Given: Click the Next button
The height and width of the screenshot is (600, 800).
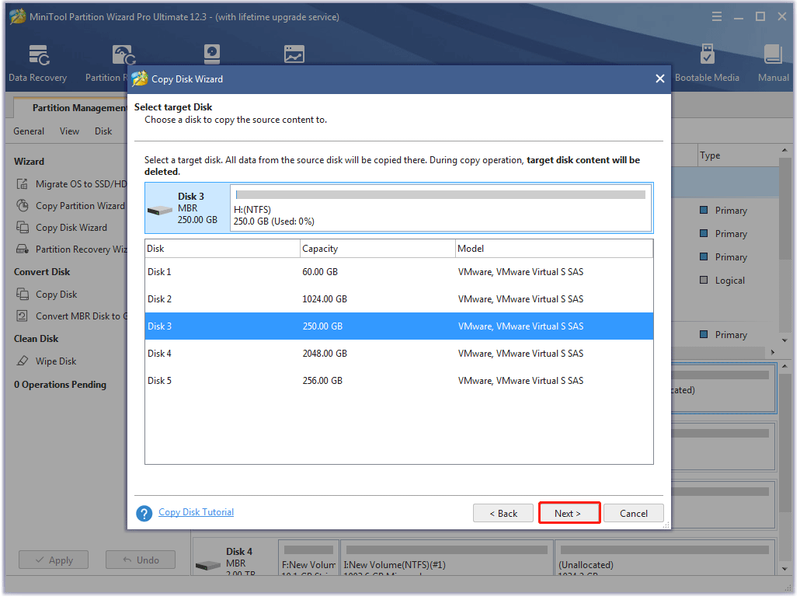Looking at the screenshot, I should 569,513.
